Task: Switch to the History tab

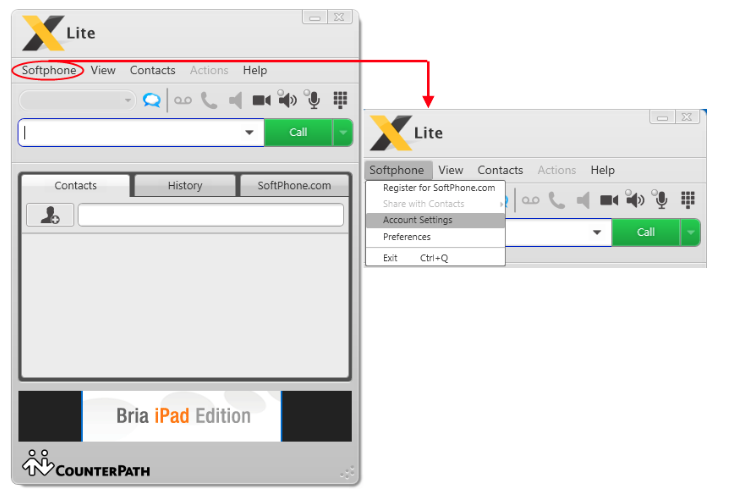Action: pos(185,186)
